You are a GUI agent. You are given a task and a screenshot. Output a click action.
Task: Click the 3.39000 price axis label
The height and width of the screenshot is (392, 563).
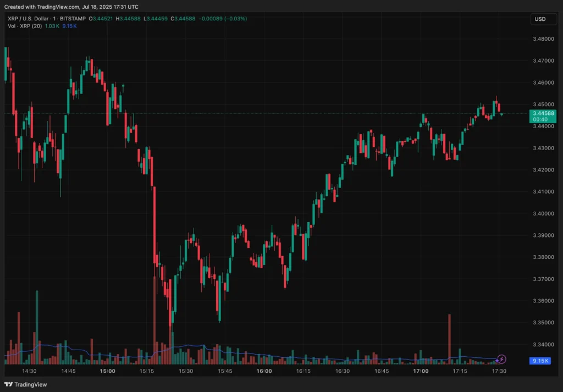click(543, 235)
